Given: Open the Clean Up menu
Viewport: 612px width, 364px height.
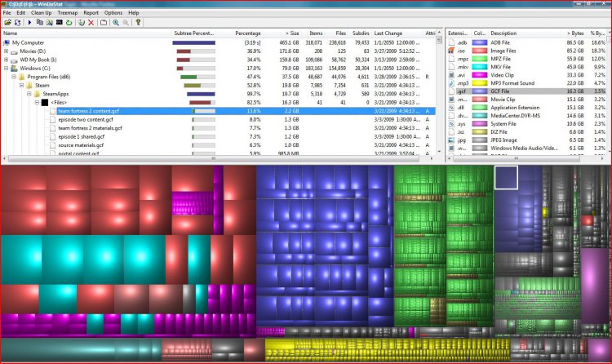Looking at the screenshot, I should tap(42, 12).
